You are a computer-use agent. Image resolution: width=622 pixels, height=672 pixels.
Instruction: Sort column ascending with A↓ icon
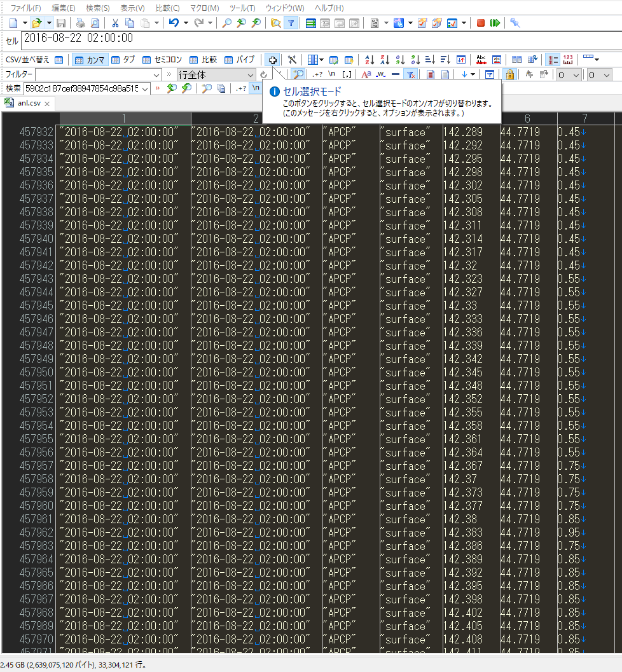click(x=368, y=60)
